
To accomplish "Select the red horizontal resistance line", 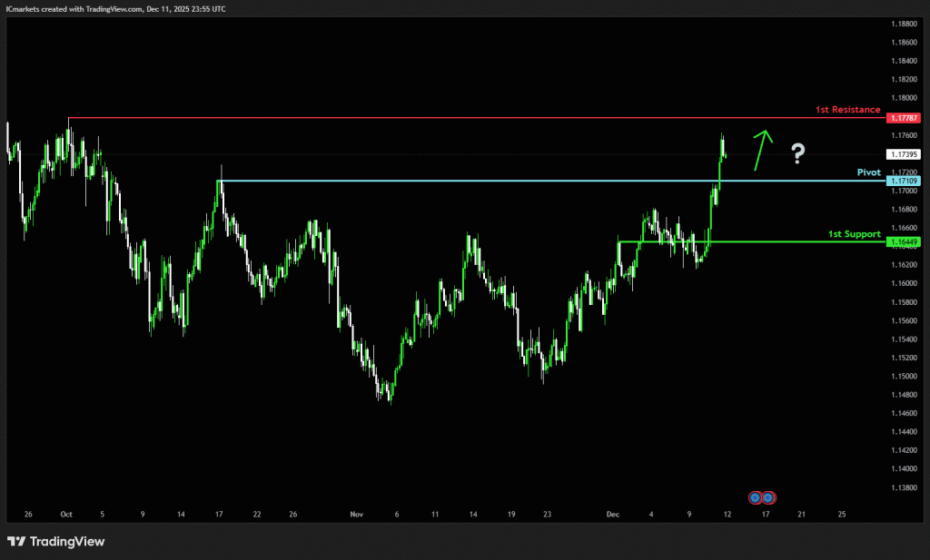I will pos(454,118).
